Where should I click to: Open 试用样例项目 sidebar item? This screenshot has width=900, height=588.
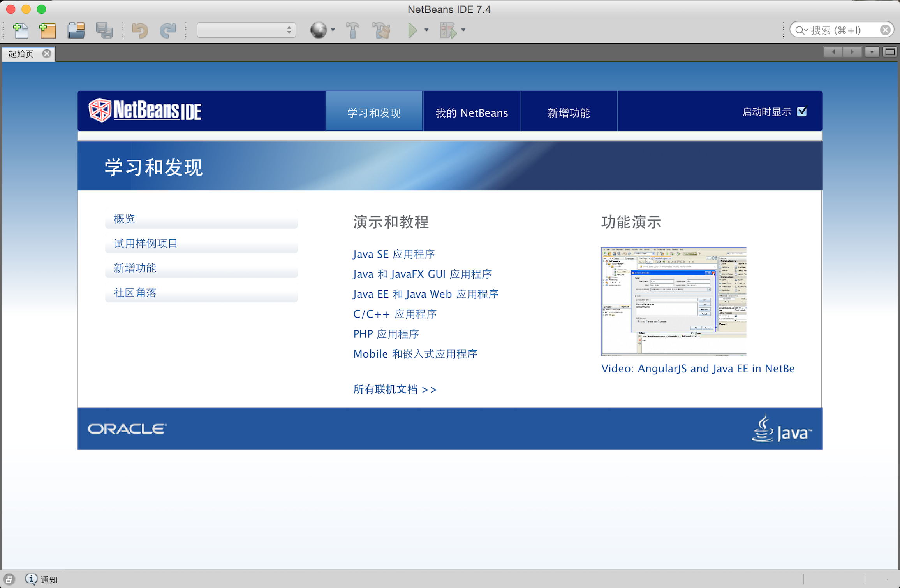click(x=201, y=244)
